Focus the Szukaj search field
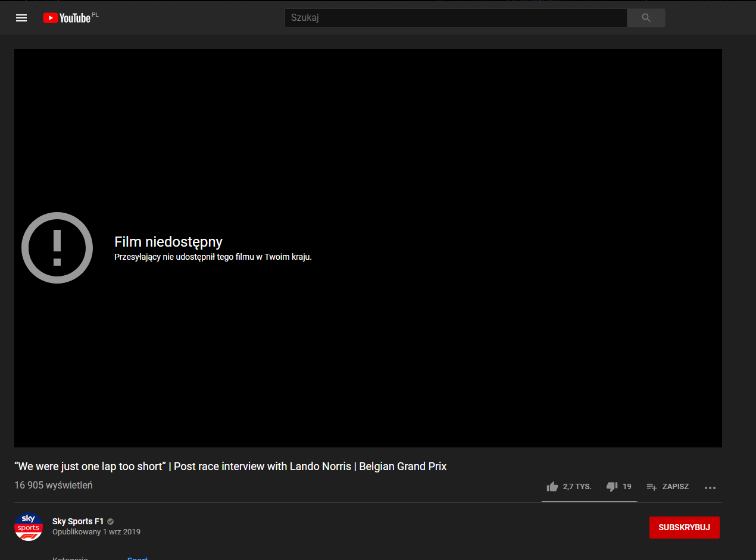The image size is (756, 560). coord(455,18)
